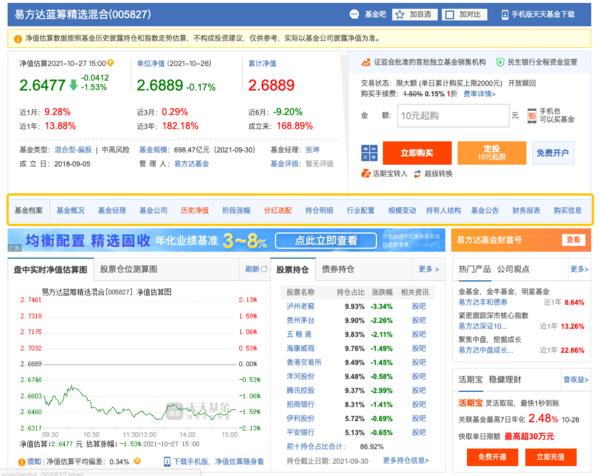The height and width of the screenshot is (476, 600).
Task: Click the 免费开户 button
Action: click(x=553, y=153)
